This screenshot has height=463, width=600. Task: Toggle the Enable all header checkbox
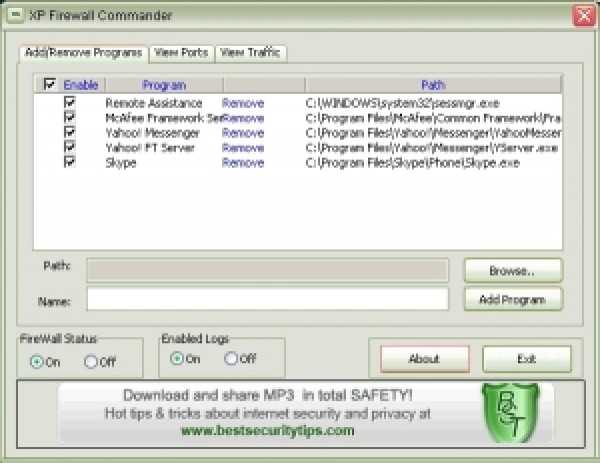50,84
